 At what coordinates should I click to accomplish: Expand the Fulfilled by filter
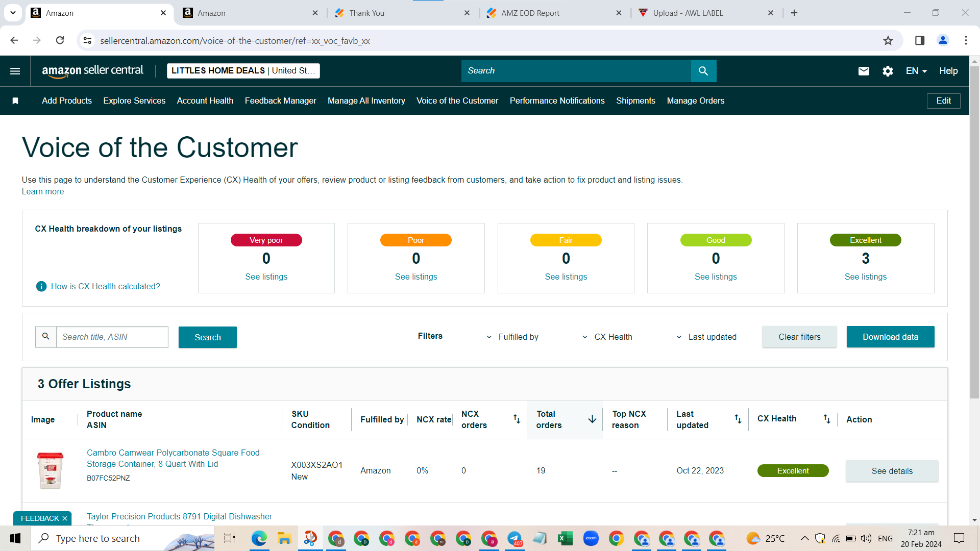(x=513, y=337)
